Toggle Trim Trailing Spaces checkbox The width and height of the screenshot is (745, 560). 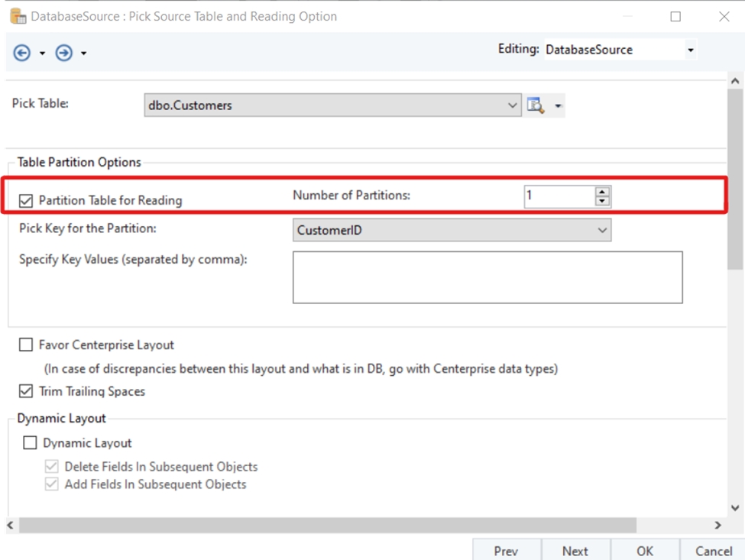click(27, 392)
